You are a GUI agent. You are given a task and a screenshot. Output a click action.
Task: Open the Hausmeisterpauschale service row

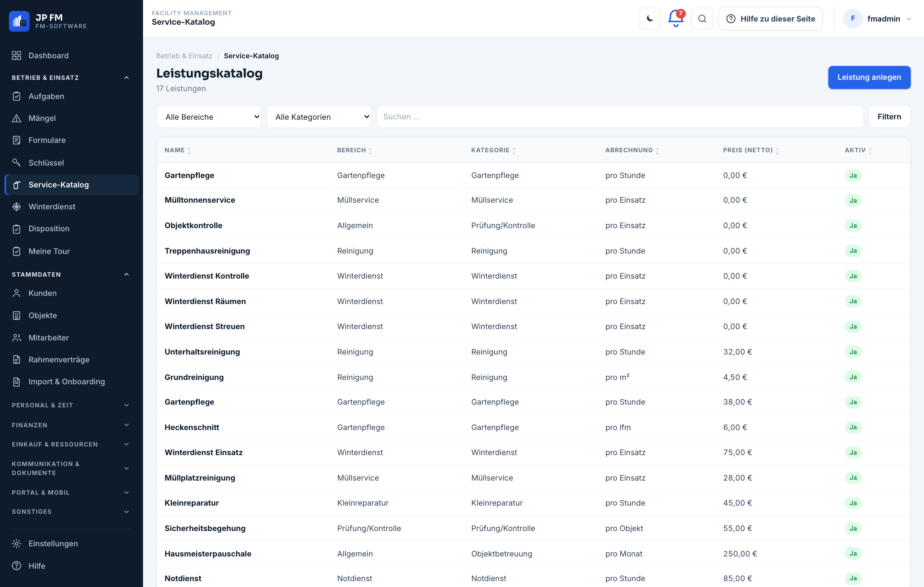(x=533, y=554)
